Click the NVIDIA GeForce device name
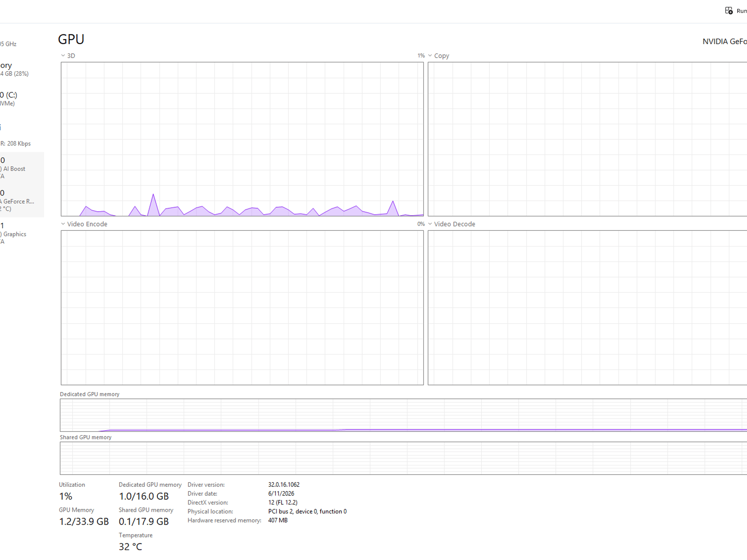This screenshot has width=747, height=560. [724, 42]
